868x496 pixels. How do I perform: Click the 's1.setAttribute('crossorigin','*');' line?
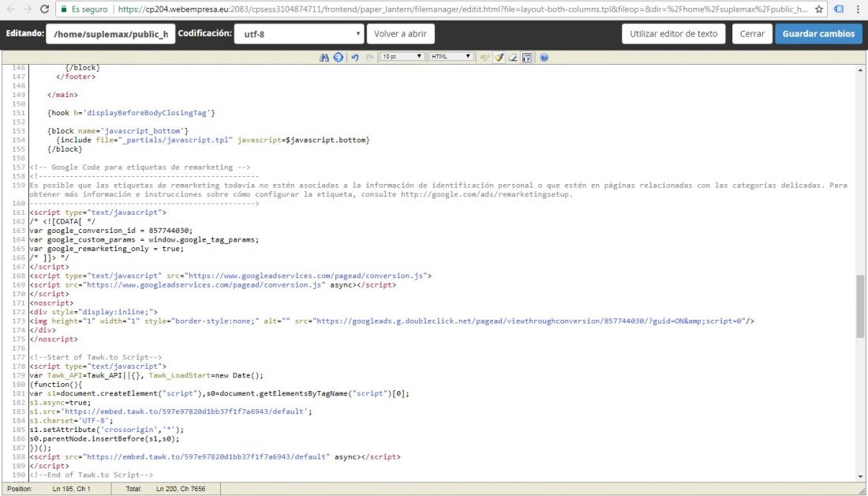(x=107, y=430)
